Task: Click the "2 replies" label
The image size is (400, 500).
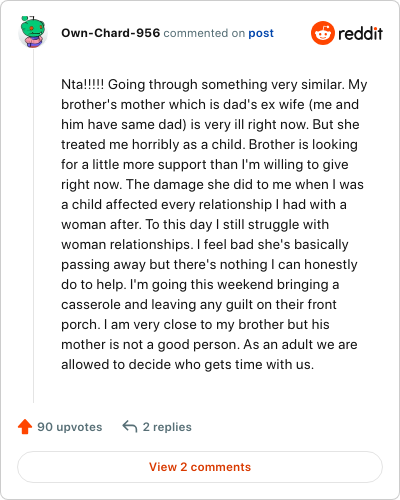Action: click(167, 427)
